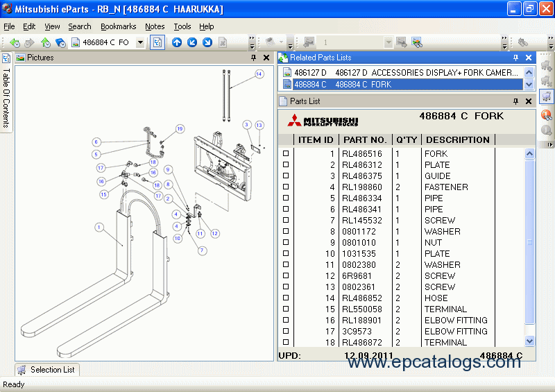Open the Notes menu
This screenshot has width=555, height=392.
pos(155,26)
